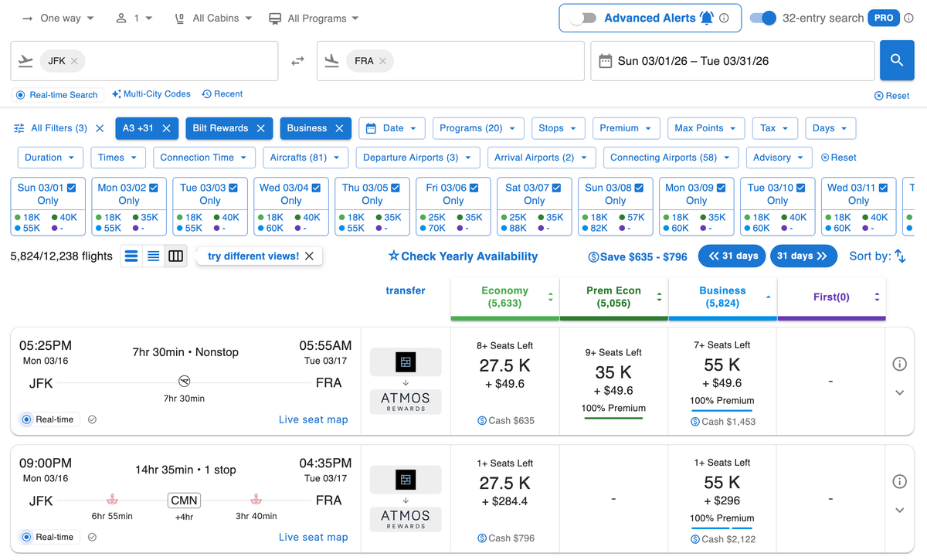Expand details chevron on the 09:00PM flight

coord(899,510)
